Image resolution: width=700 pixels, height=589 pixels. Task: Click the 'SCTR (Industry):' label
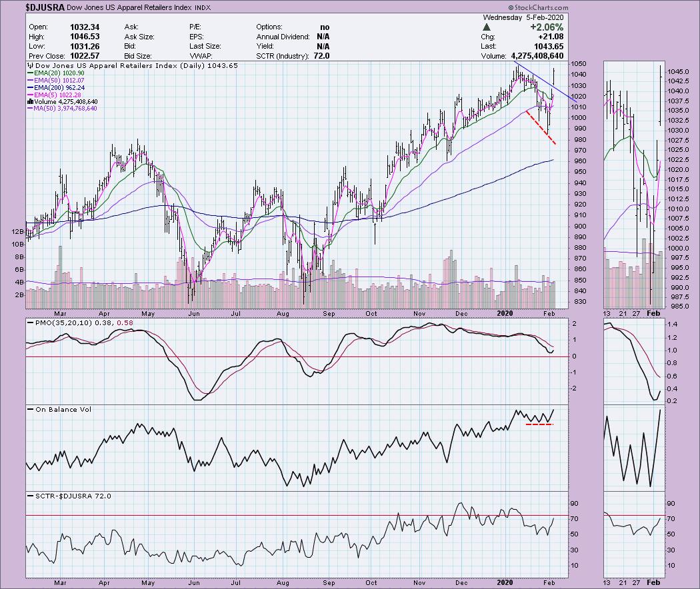click(x=282, y=56)
